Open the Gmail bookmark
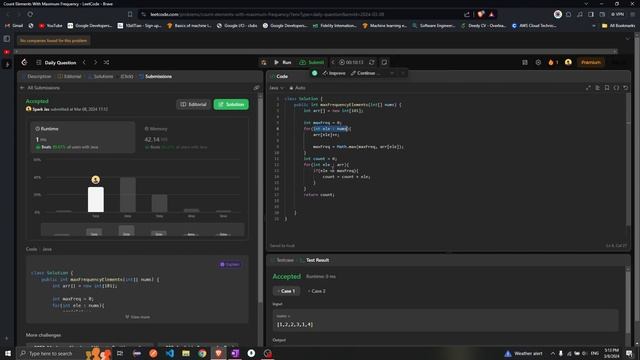 14,25
